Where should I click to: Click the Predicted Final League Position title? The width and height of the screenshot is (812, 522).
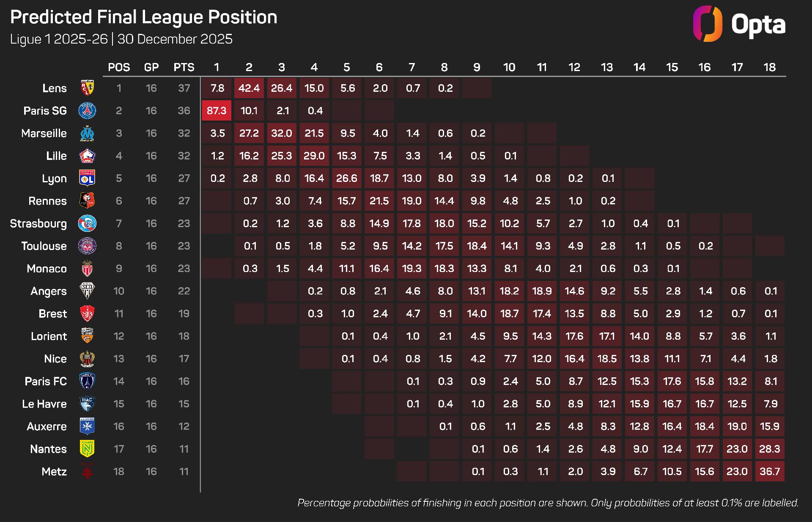(x=144, y=17)
